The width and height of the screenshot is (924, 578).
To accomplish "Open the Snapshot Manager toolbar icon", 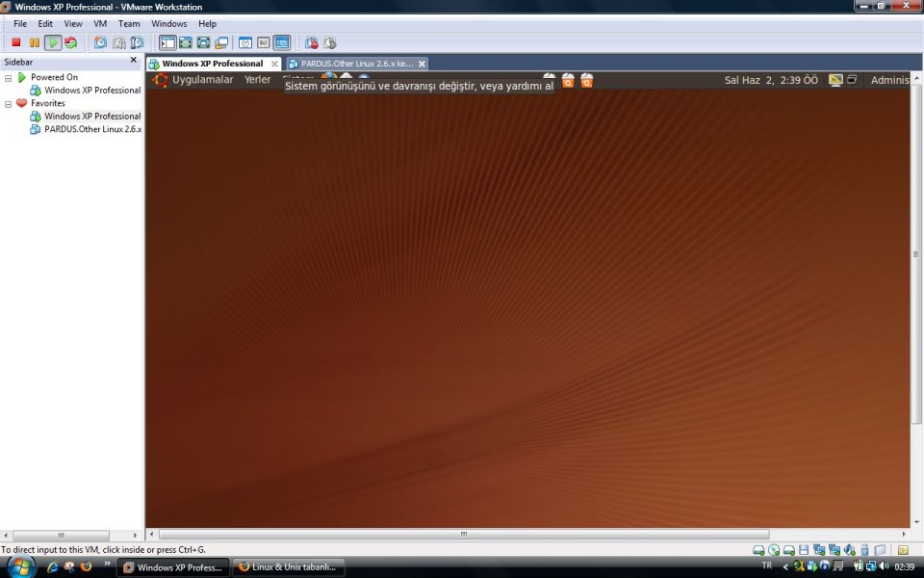I will (x=137, y=42).
